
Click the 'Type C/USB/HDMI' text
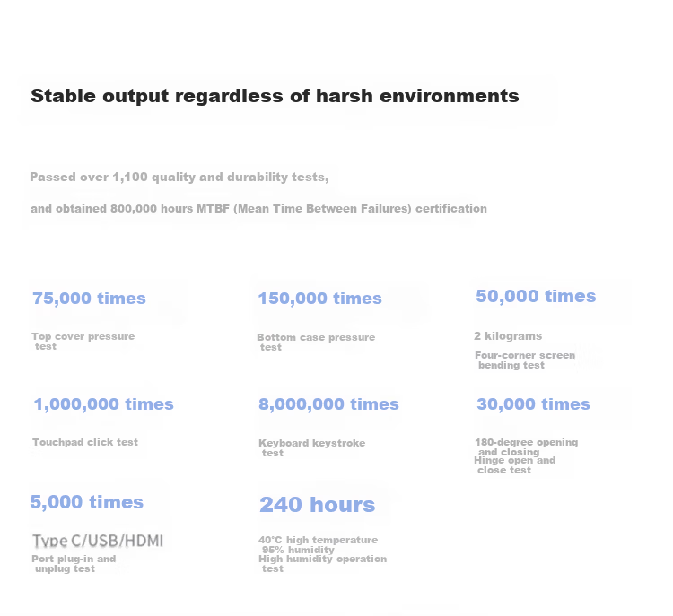[x=98, y=541]
